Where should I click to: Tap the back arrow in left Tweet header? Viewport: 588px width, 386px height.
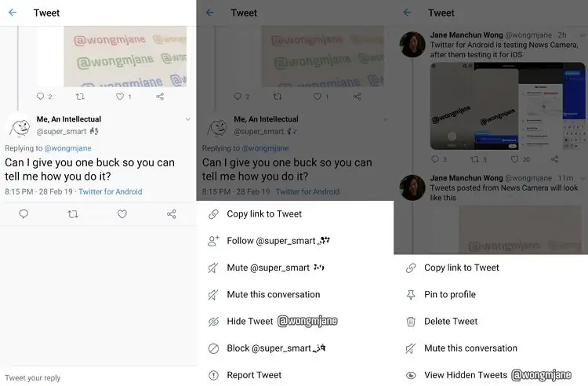(x=13, y=13)
